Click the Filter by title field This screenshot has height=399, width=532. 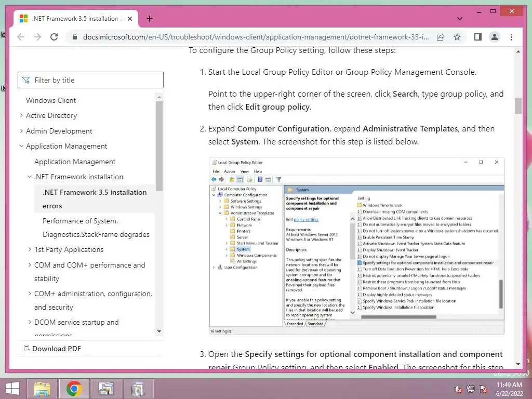pos(90,80)
